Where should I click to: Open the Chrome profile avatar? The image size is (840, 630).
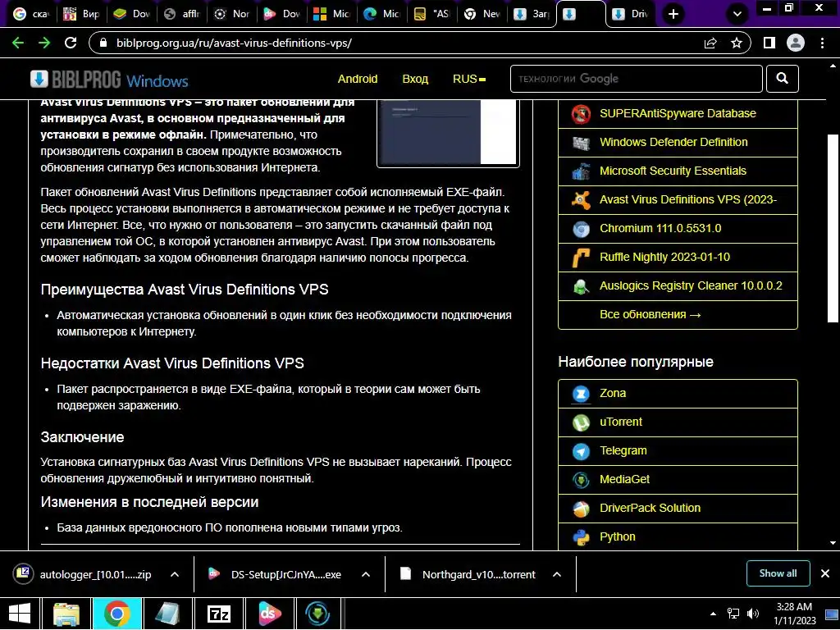[x=796, y=43]
